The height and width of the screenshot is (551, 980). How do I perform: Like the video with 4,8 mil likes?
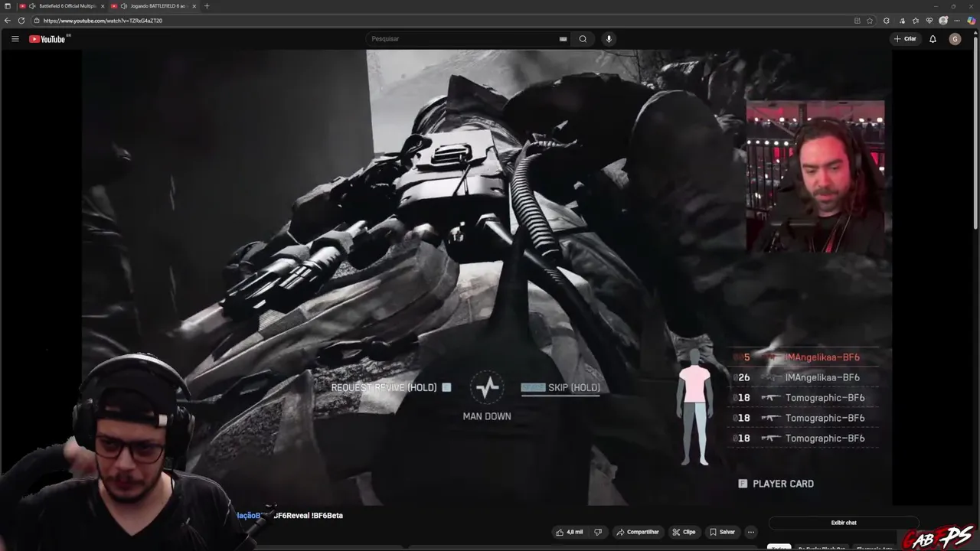pos(570,532)
